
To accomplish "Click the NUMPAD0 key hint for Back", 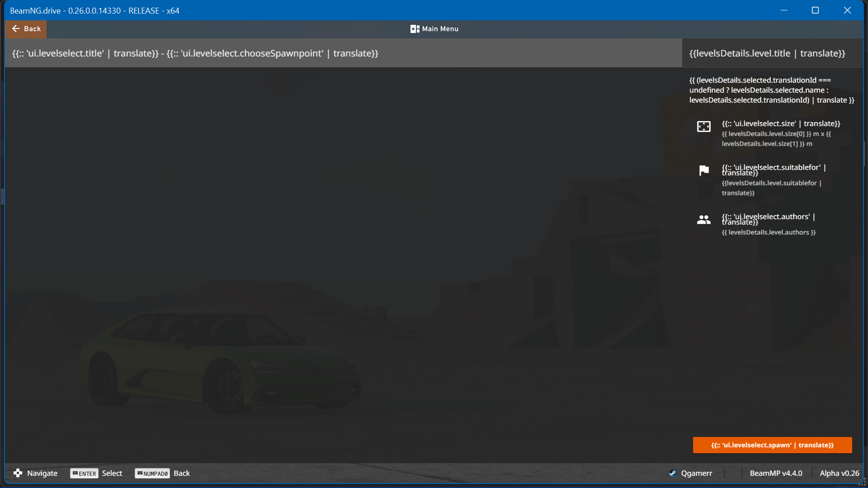I will tap(152, 474).
